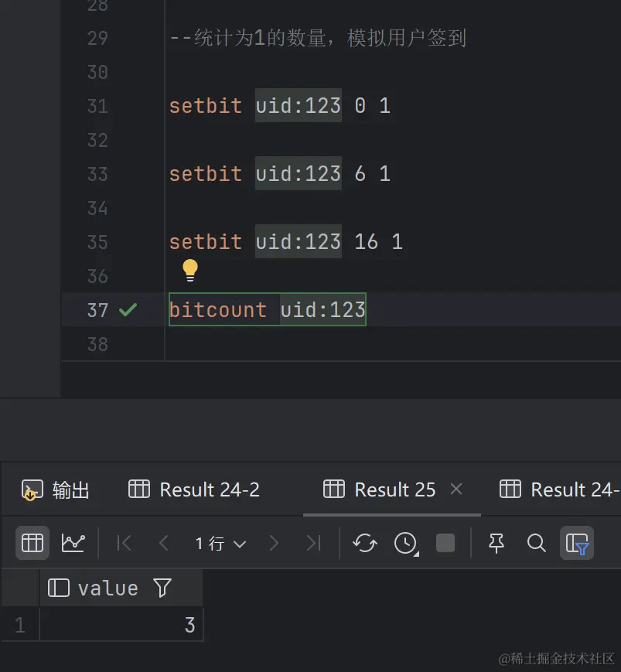This screenshot has width=621, height=672.
Task: Open the auto-refresh clock options
Action: point(406,544)
